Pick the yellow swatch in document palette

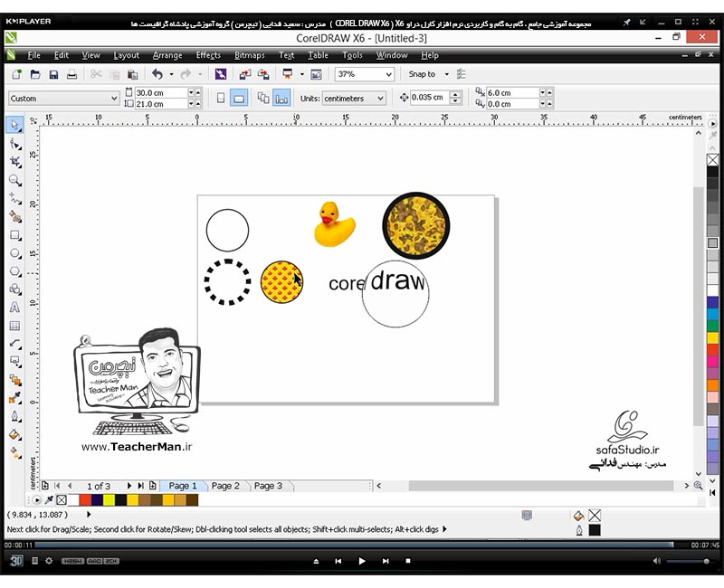pos(109,500)
